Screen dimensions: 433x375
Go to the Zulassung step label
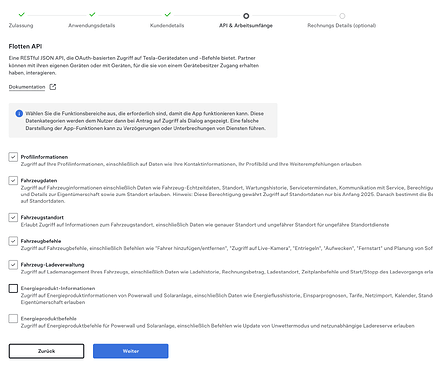(x=21, y=25)
